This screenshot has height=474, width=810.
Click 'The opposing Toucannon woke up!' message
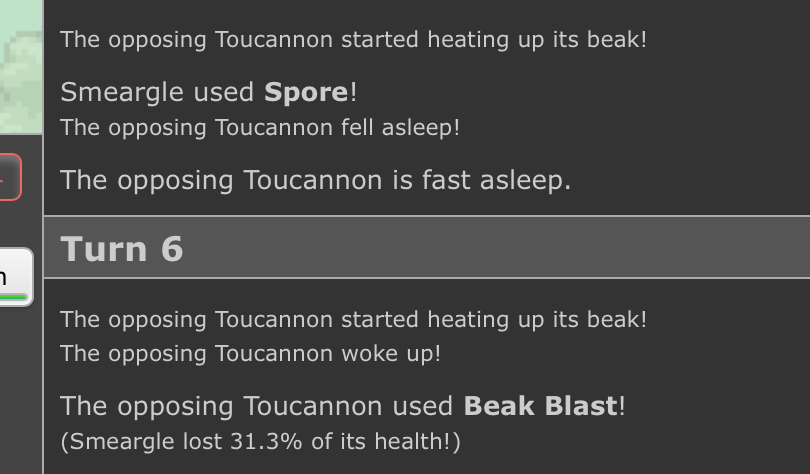251,354
